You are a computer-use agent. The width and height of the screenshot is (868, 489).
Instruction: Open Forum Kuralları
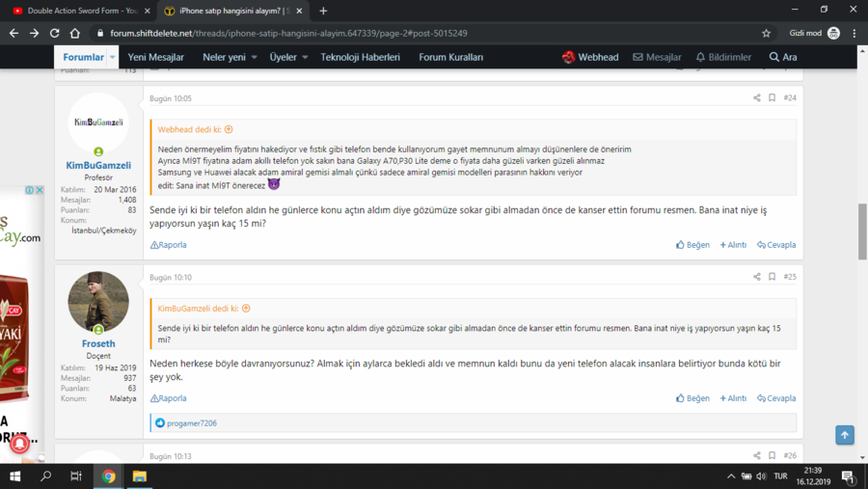[450, 57]
